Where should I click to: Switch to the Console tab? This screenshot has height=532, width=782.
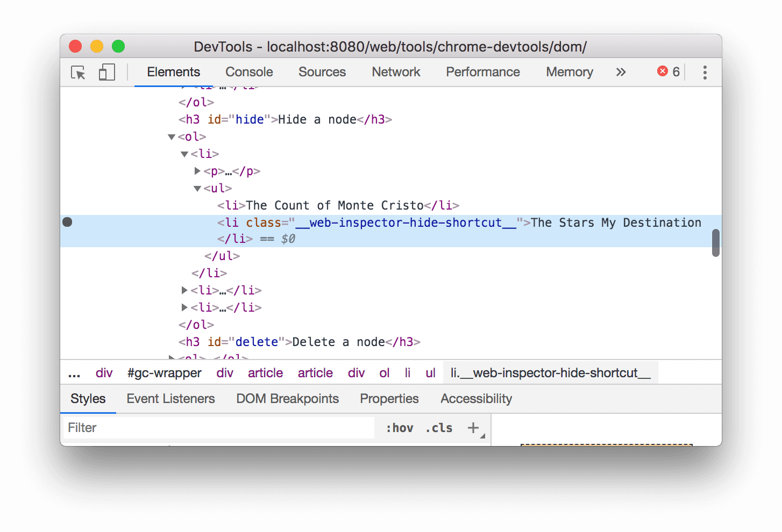pyautogui.click(x=249, y=72)
